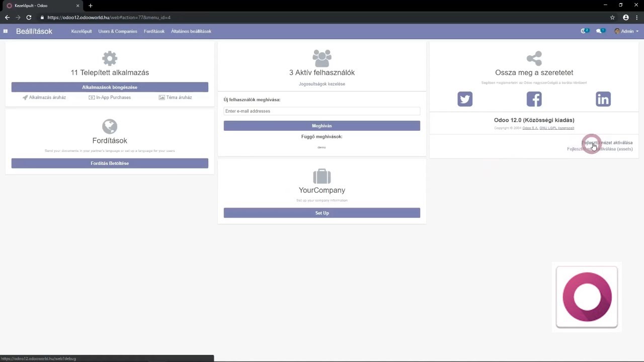Focus the Enter e-mail addresses field
The height and width of the screenshot is (362, 644).
tap(322, 111)
